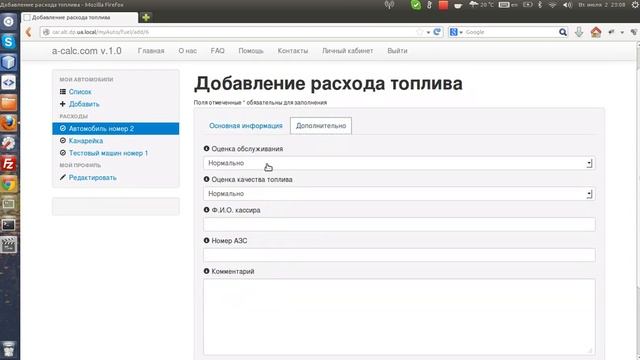Open the system settings gear menu
The height and width of the screenshot is (360, 640).
pyautogui.click(x=635, y=5)
